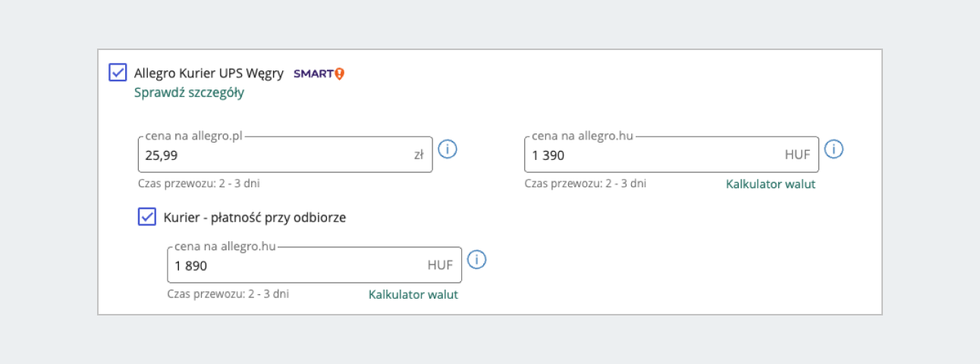The width and height of the screenshot is (980, 364).
Task: Open Kalkulator walut under the 1 390 HUF field
Action: [x=771, y=184]
